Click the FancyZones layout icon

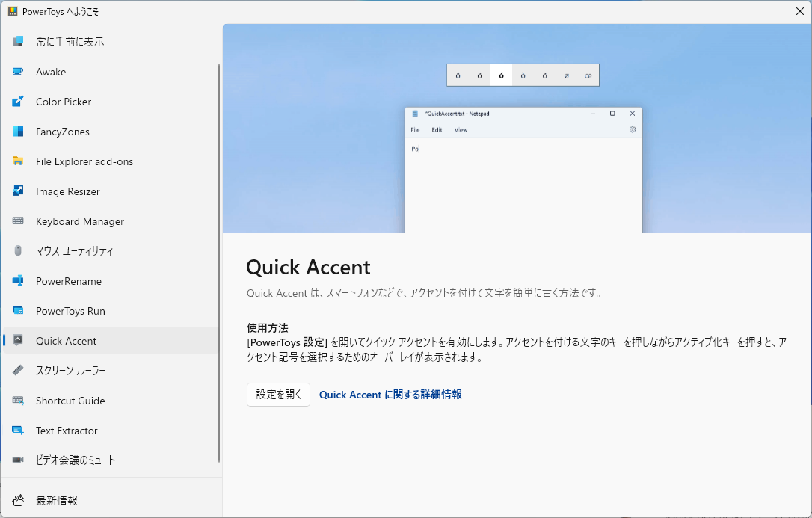tap(18, 132)
